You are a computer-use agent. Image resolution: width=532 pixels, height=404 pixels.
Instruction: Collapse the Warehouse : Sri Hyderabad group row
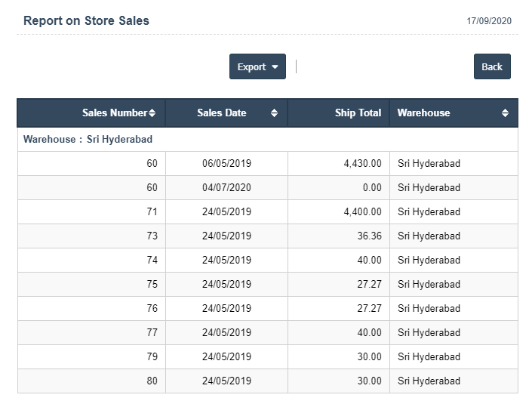tap(88, 140)
